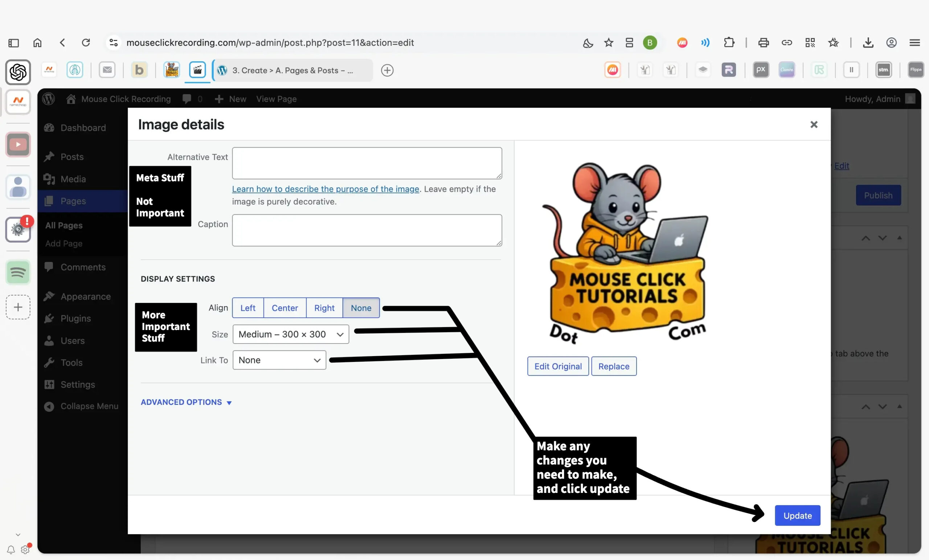929x560 pixels.
Task: Open the Size dropdown Medium 300 × 300
Action: (291, 334)
